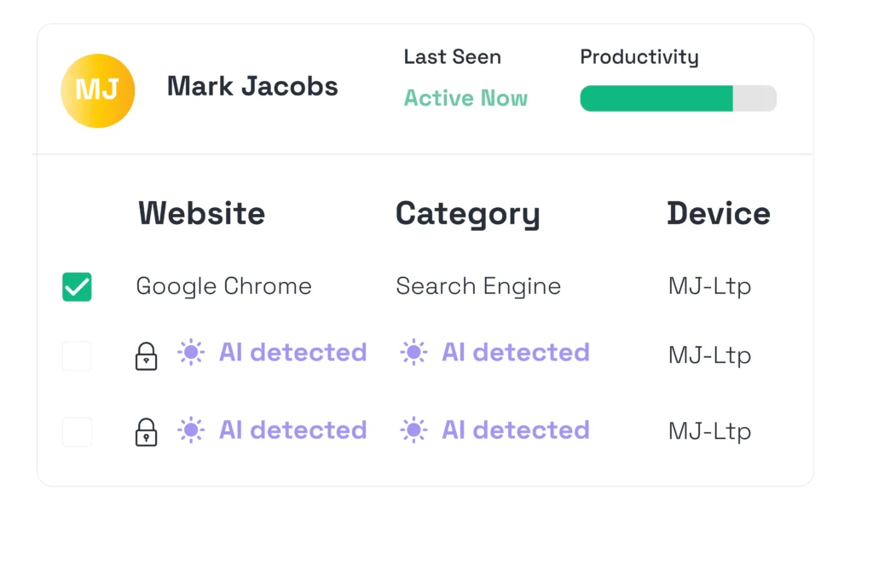Click the sparkle icon in second row's Website column
The width and height of the screenshot is (873, 588).
tap(191, 353)
